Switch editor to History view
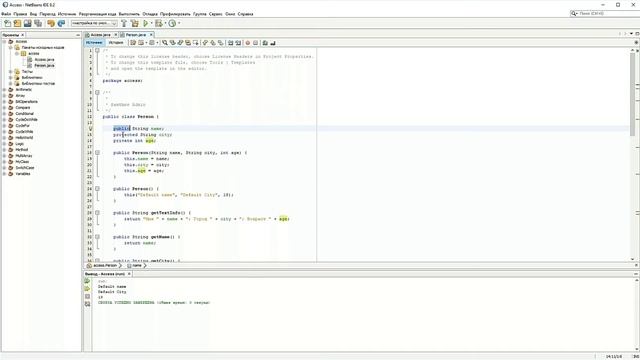 coord(116,42)
